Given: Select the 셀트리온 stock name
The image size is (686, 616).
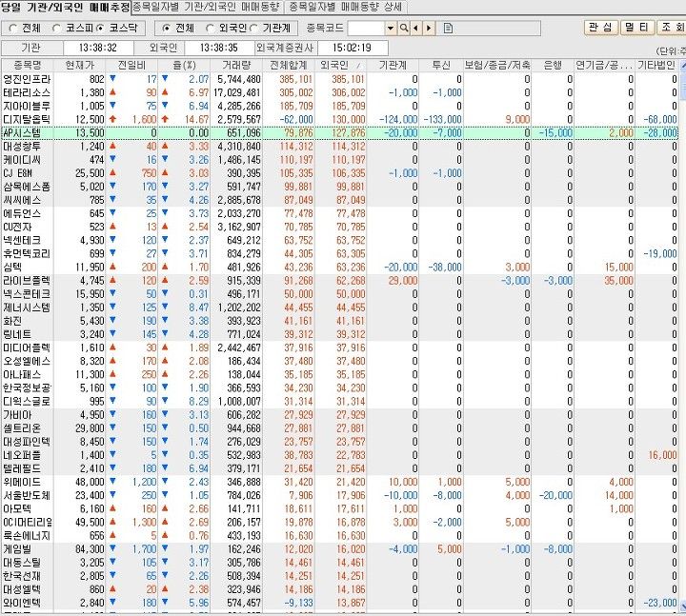Looking at the screenshot, I should pos(21,428).
